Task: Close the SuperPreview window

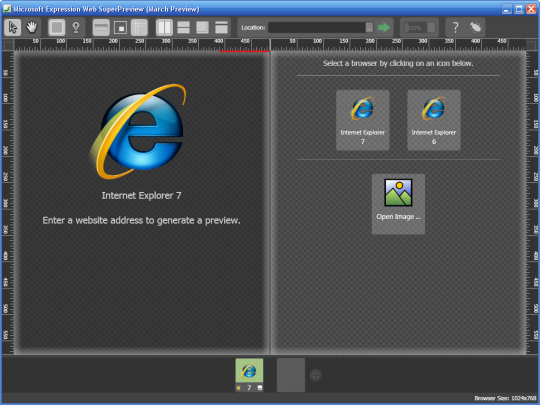Action: [x=531, y=9]
